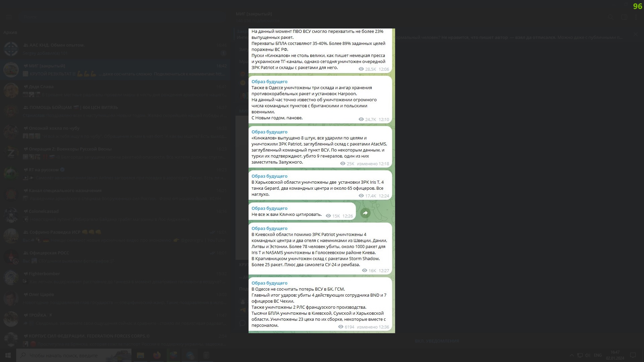Open the network tray icon
Screen dimensions: 644x362
click(x=580, y=355)
